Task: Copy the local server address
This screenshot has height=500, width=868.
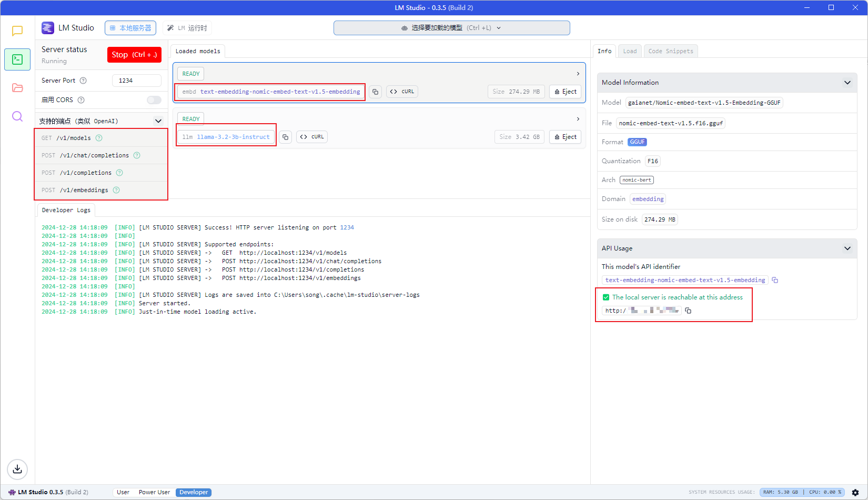Action: click(x=688, y=311)
